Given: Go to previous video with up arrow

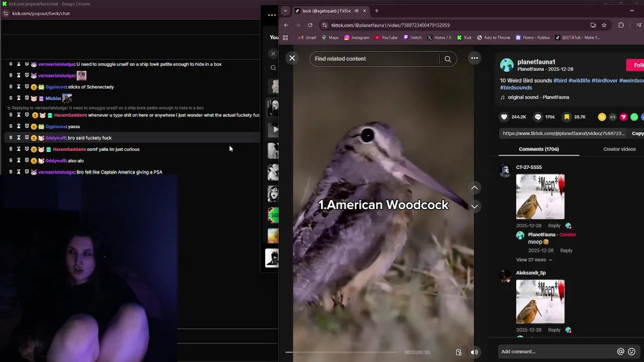Looking at the screenshot, I should [x=474, y=188].
